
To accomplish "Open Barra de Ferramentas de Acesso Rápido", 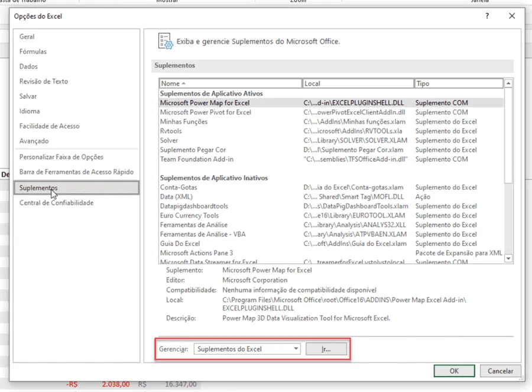I will pos(76,172).
